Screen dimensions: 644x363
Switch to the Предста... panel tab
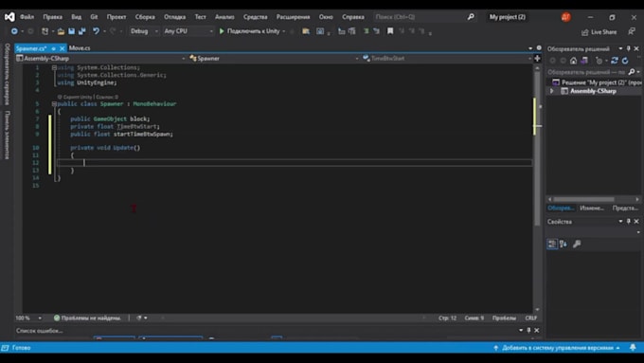pos(625,208)
